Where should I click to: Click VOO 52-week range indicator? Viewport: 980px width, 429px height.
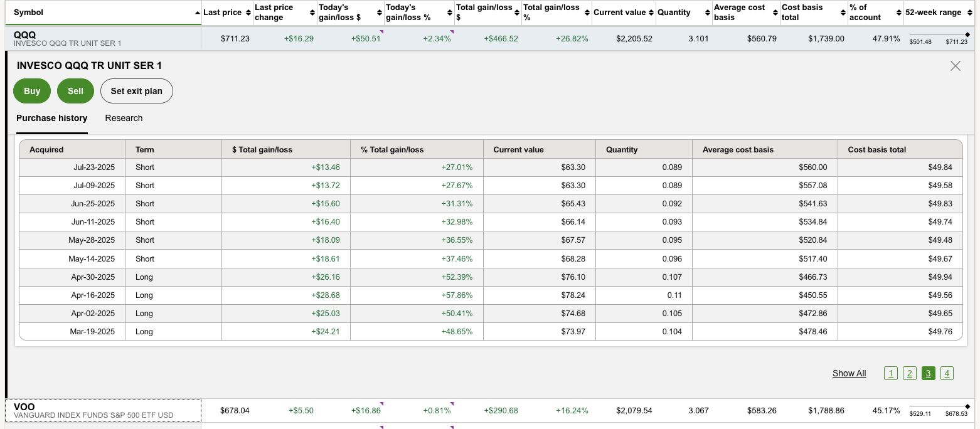(939, 411)
